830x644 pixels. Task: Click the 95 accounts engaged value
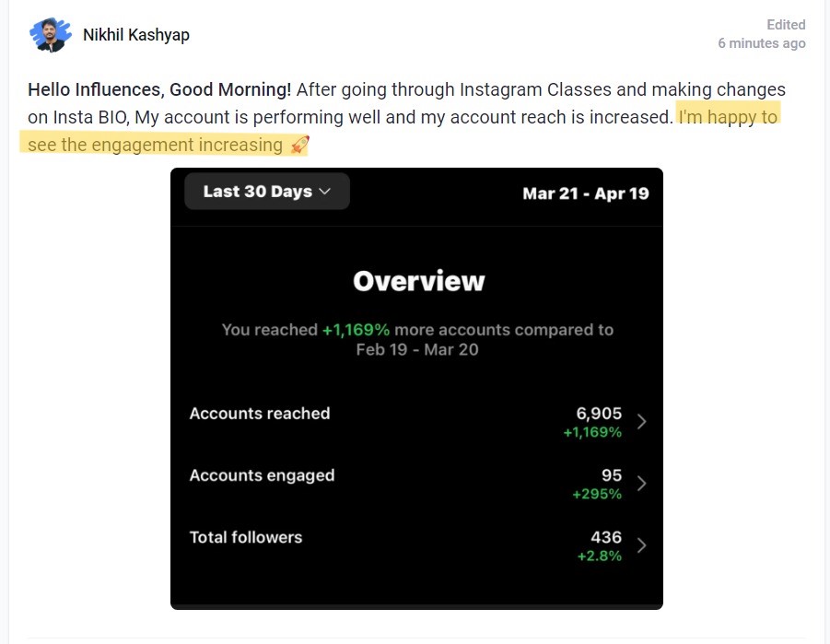612,475
